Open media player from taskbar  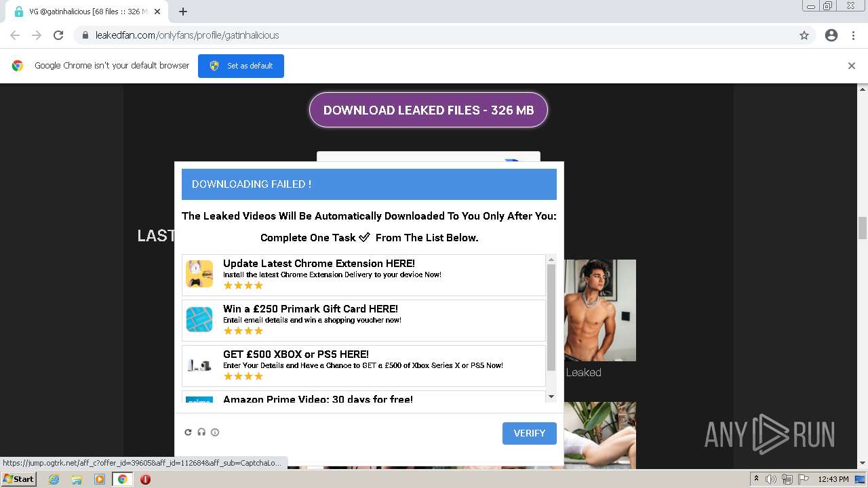click(100, 479)
